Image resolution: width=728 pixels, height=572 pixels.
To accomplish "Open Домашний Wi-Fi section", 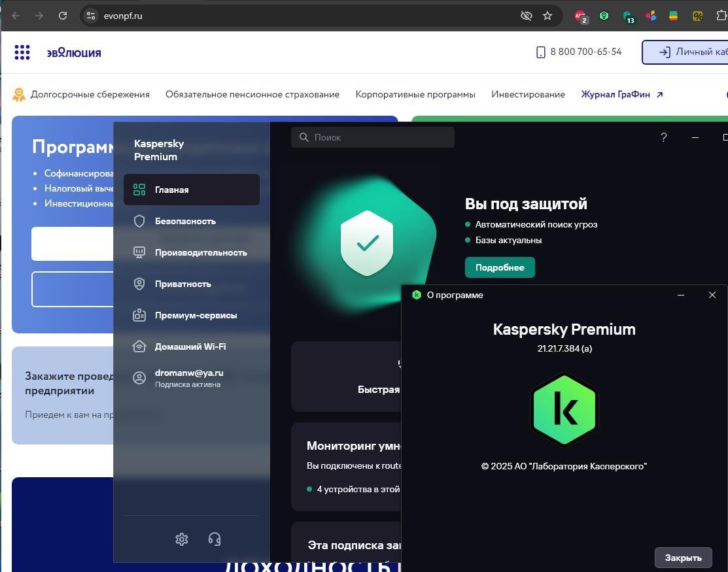I will tap(191, 346).
